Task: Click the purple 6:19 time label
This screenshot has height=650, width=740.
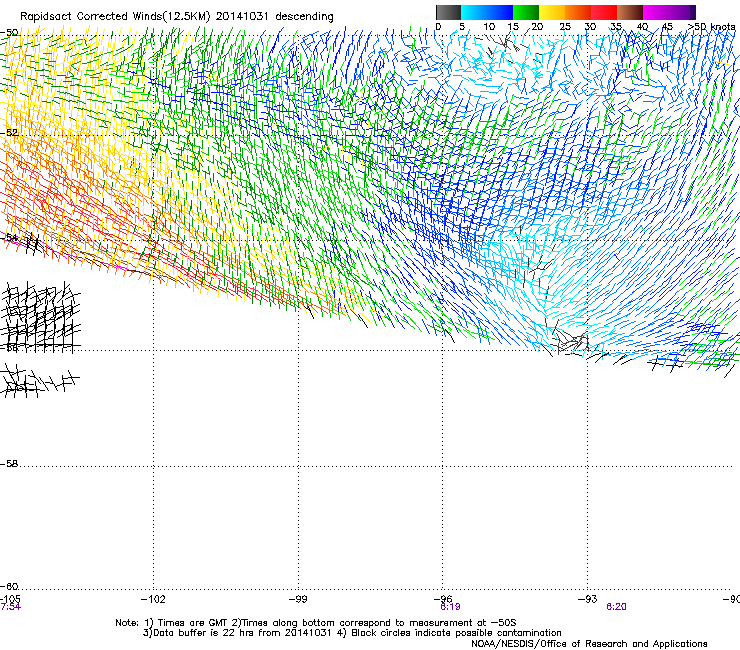Action: click(450, 607)
